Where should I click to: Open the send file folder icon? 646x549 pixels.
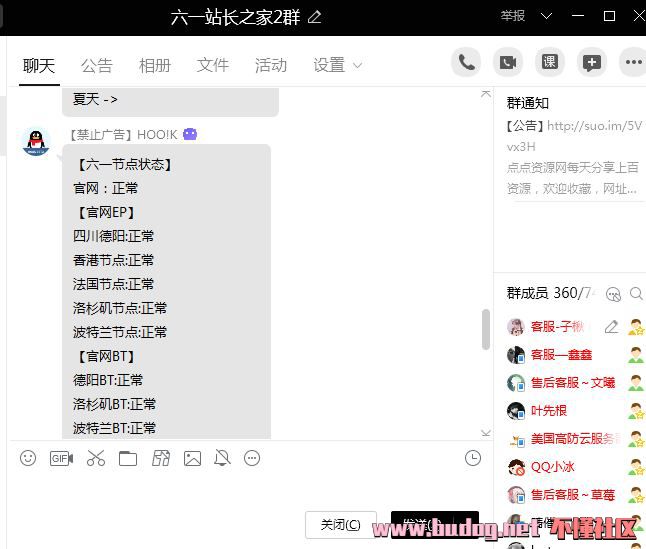tap(128, 458)
